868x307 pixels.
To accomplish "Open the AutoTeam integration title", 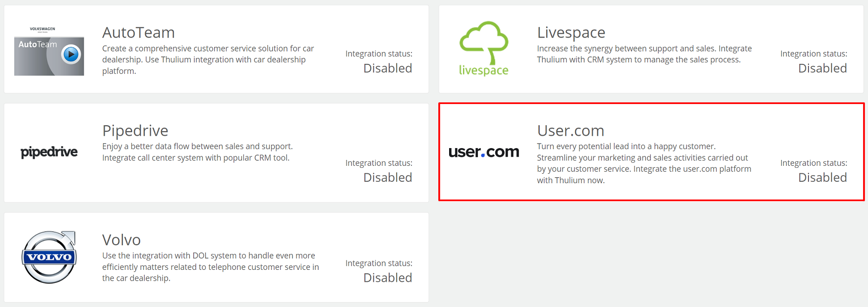I will point(138,32).
